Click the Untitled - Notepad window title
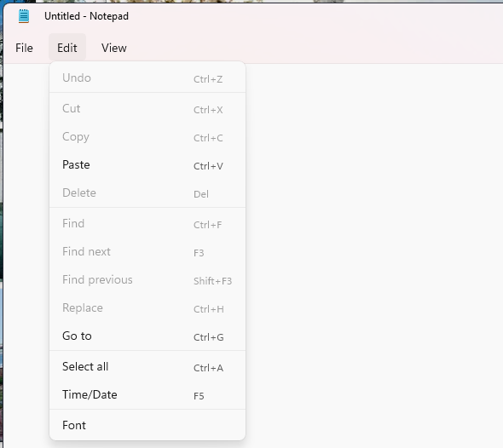 [86, 16]
